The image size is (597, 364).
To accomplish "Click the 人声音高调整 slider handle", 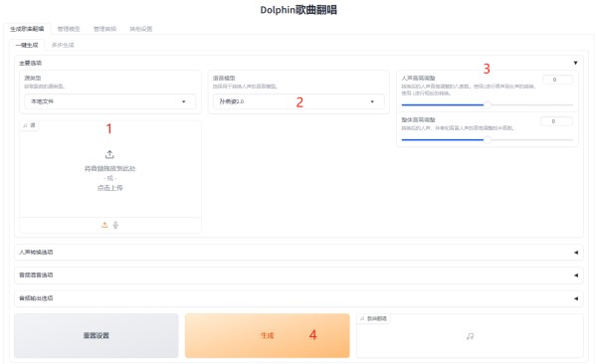I will [x=487, y=104].
